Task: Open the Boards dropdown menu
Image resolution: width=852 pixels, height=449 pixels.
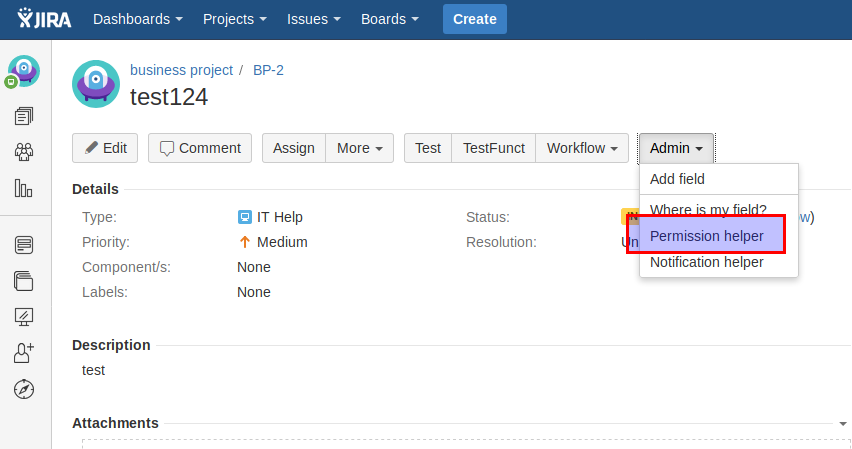Action: click(x=390, y=19)
